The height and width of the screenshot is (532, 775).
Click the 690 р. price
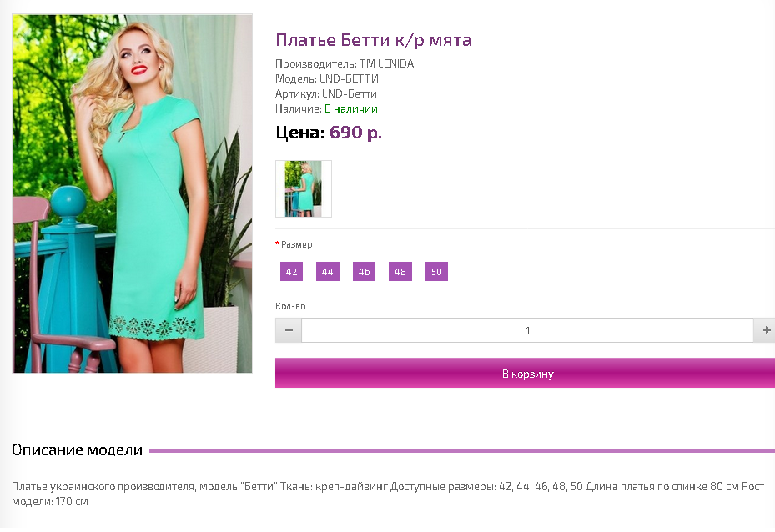(355, 133)
